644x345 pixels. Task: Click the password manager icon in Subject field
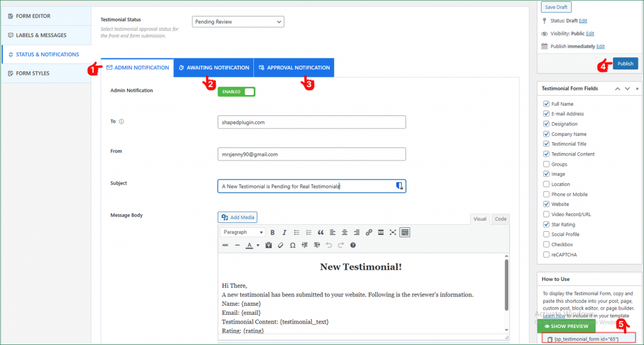398,186
